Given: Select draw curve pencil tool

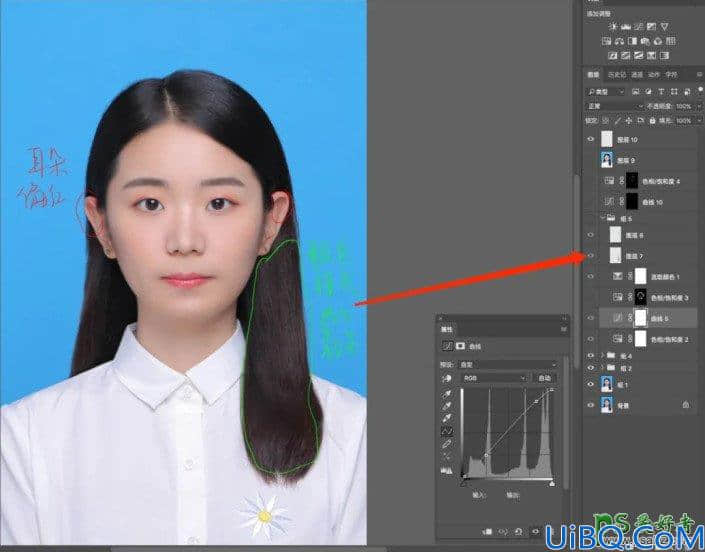Looking at the screenshot, I should click(x=447, y=445).
